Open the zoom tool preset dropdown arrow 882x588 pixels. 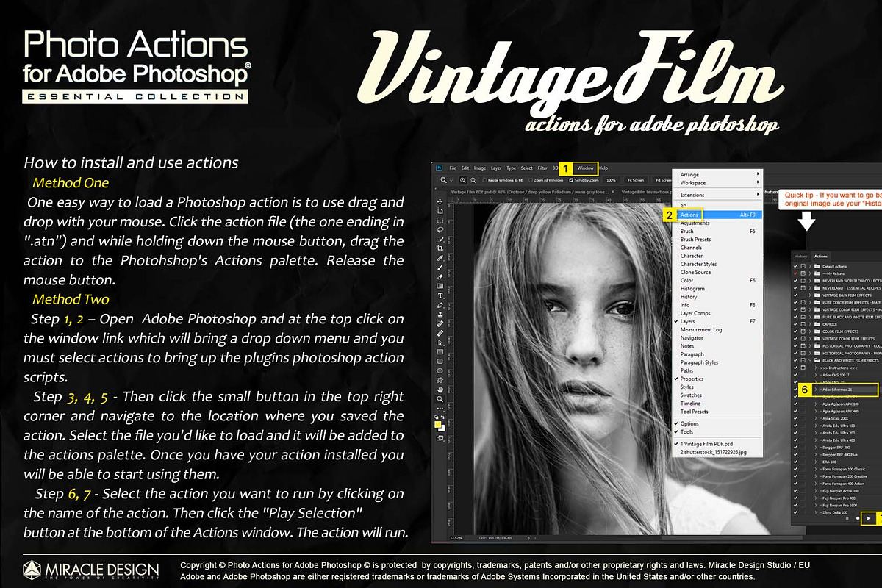(x=451, y=181)
